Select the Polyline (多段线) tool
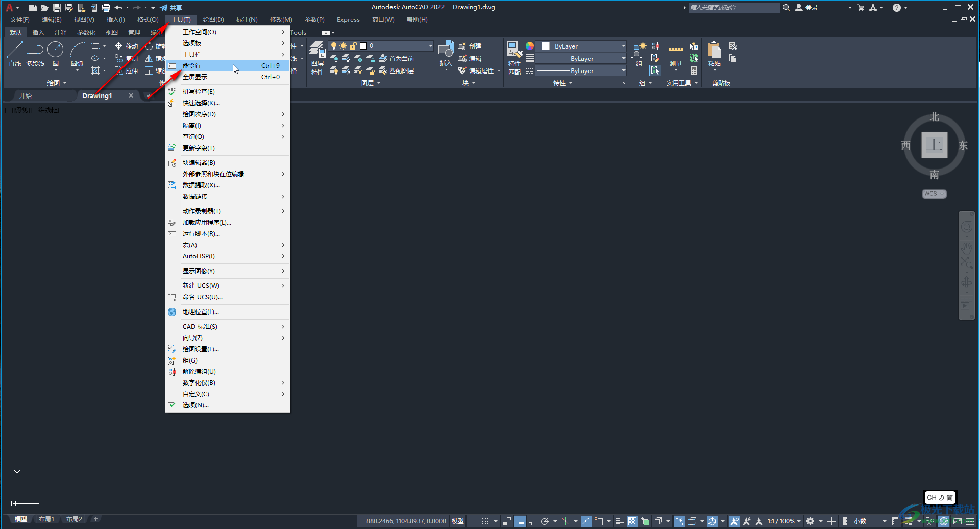The height and width of the screenshot is (529, 980). [35, 54]
